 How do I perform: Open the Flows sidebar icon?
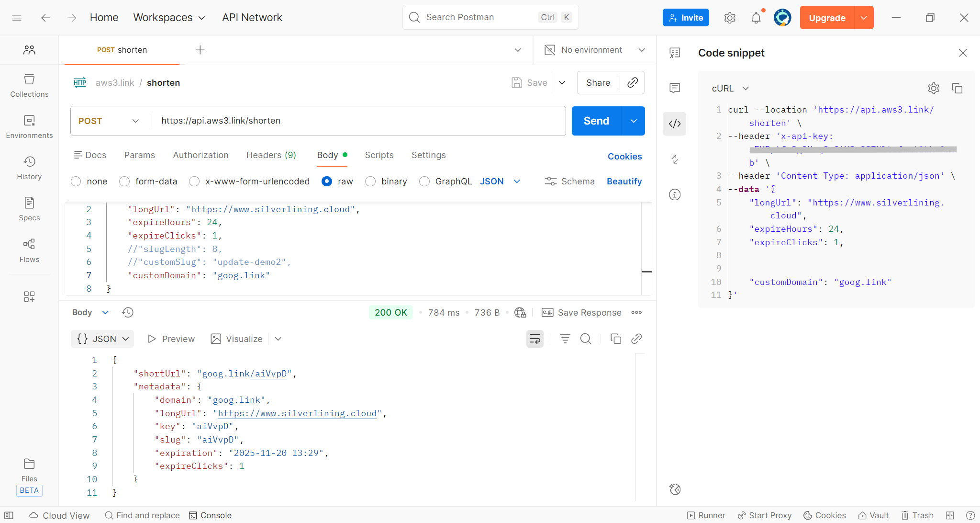(x=29, y=250)
